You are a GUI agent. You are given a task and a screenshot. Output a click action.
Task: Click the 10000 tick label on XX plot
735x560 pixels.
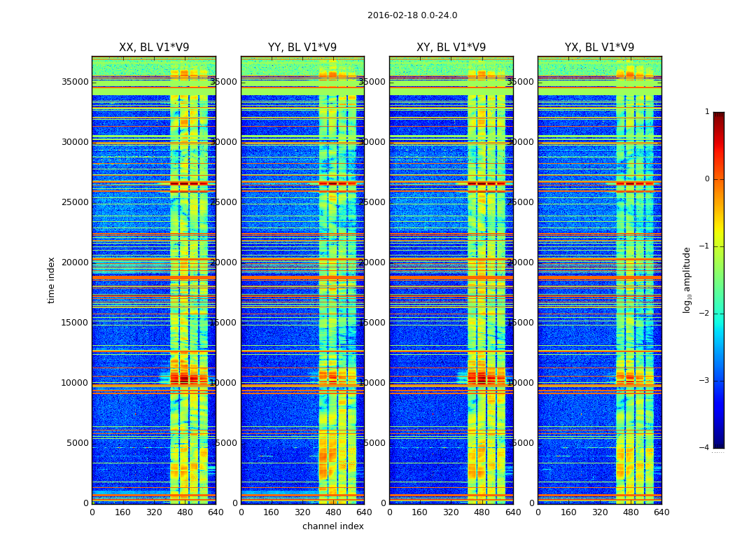tap(75, 382)
